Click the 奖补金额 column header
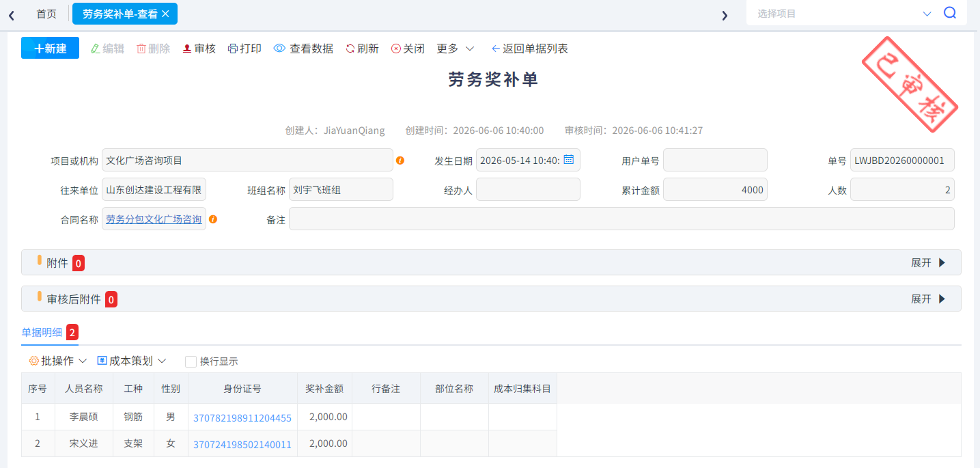980x468 pixels. click(x=324, y=389)
